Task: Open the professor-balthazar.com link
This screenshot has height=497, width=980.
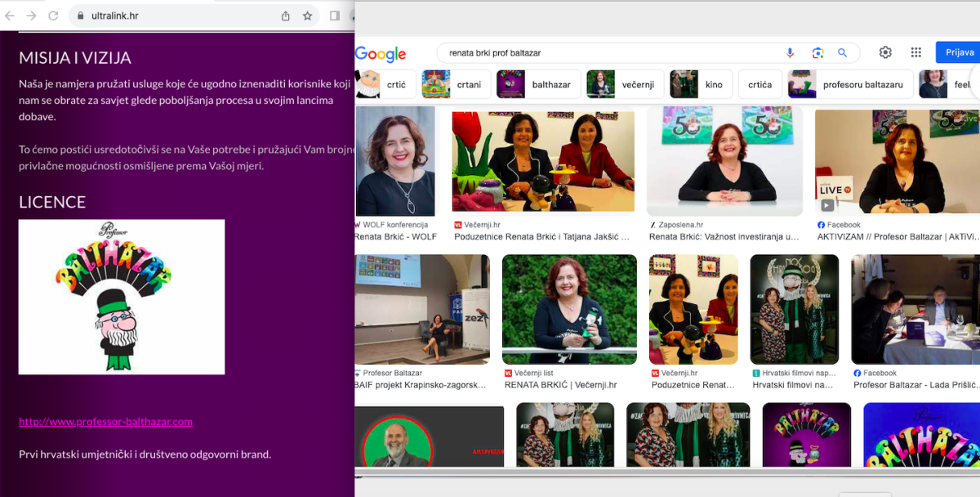Action: click(105, 422)
